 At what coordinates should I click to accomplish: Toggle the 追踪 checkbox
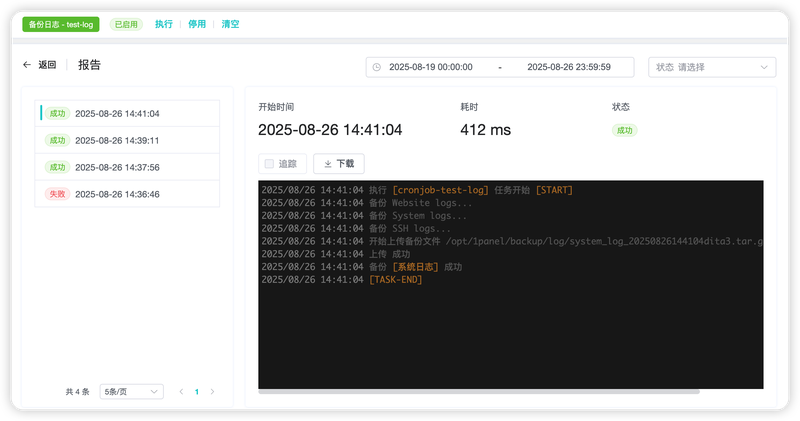[x=269, y=164]
